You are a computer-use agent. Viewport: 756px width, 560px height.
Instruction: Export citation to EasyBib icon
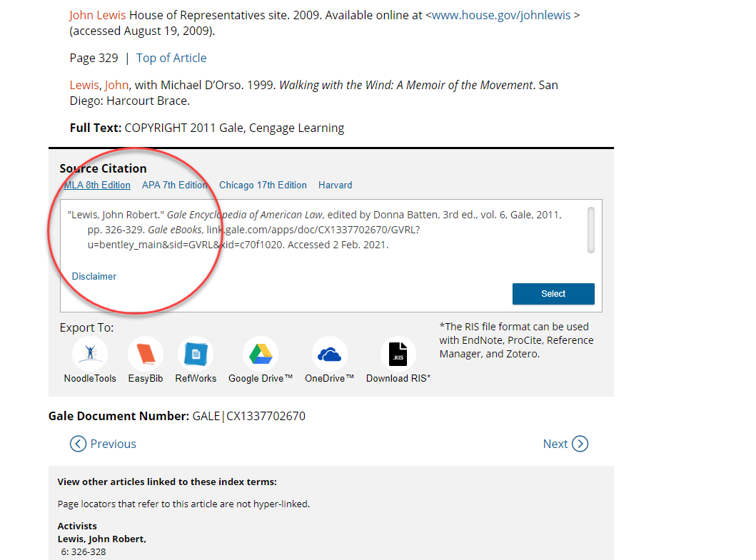click(145, 354)
